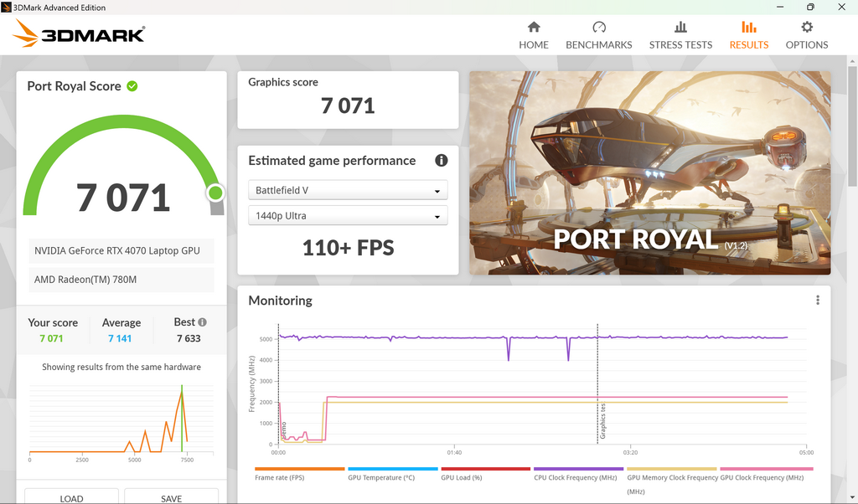The image size is (858, 504).
Task: Click the Demo marker in the monitoring chart
Action: coord(283,429)
